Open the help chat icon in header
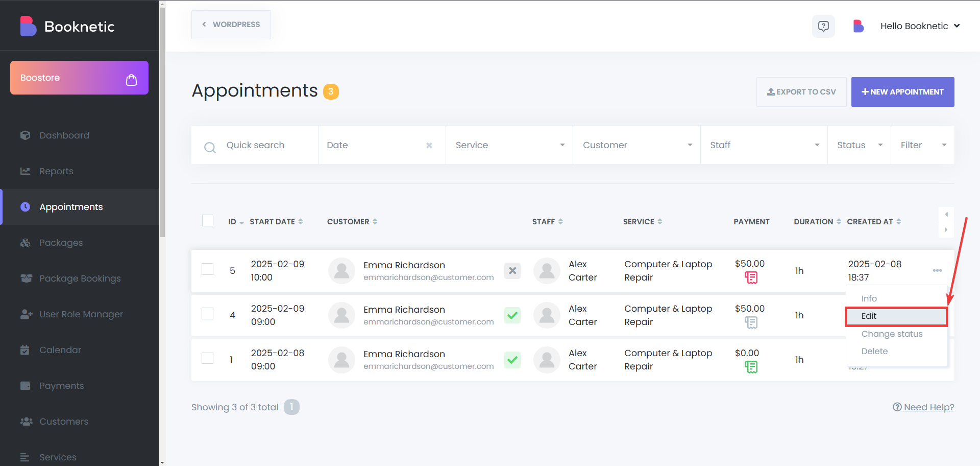980x466 pixels. (823, 26)
